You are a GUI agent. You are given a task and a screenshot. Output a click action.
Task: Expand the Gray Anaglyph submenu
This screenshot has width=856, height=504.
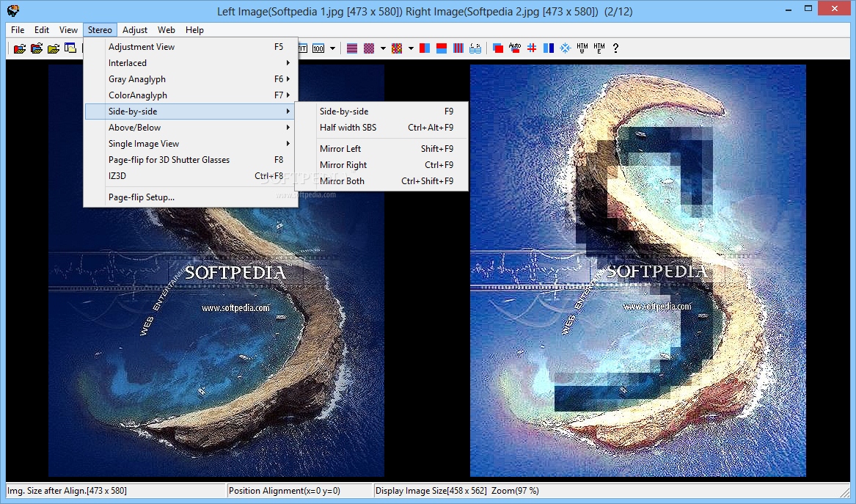pyautogui.click(x=190, y=79)
